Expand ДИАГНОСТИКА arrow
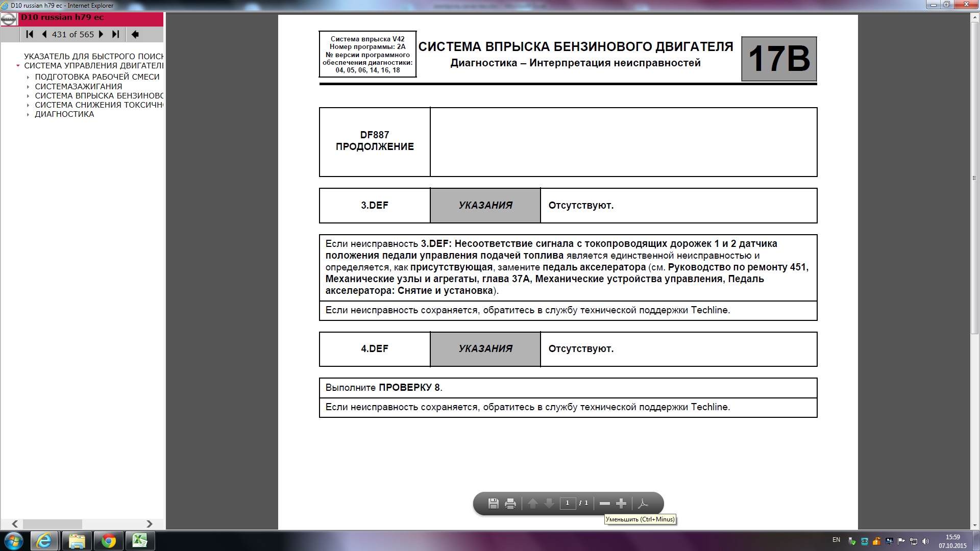Screen dimensions: 980x551 tap(28, 114)
